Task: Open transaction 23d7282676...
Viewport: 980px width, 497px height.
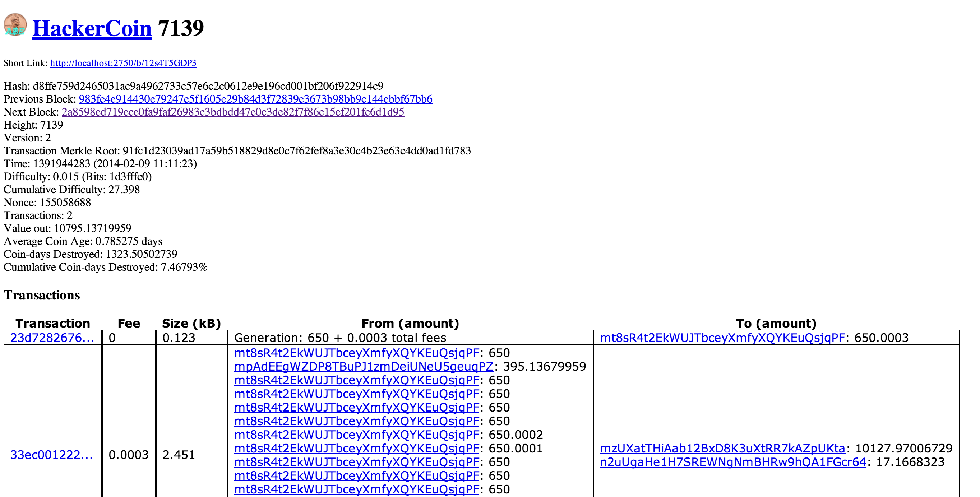Action: 52,338
